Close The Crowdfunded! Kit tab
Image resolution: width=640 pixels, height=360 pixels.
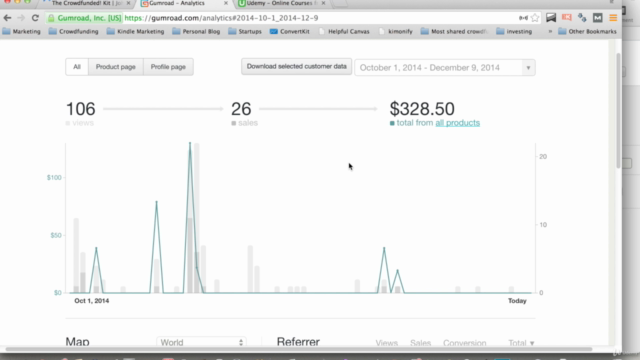[x=128, y=3]
